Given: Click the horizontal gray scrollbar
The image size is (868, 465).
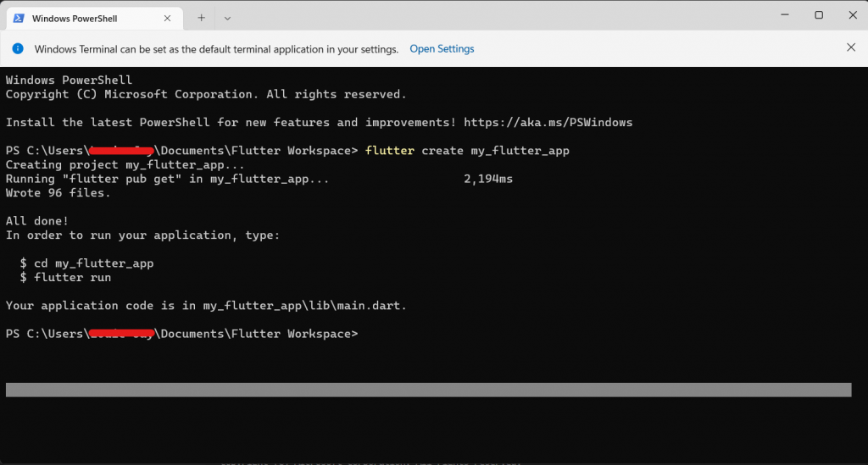Looking at the screenshot, I should 428,390.
